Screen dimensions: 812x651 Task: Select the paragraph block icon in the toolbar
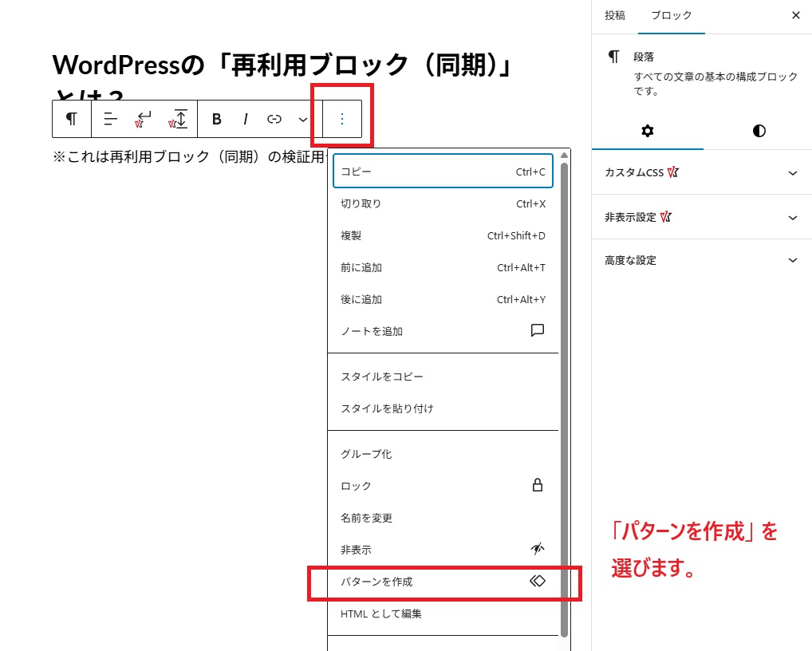(71, 119)
